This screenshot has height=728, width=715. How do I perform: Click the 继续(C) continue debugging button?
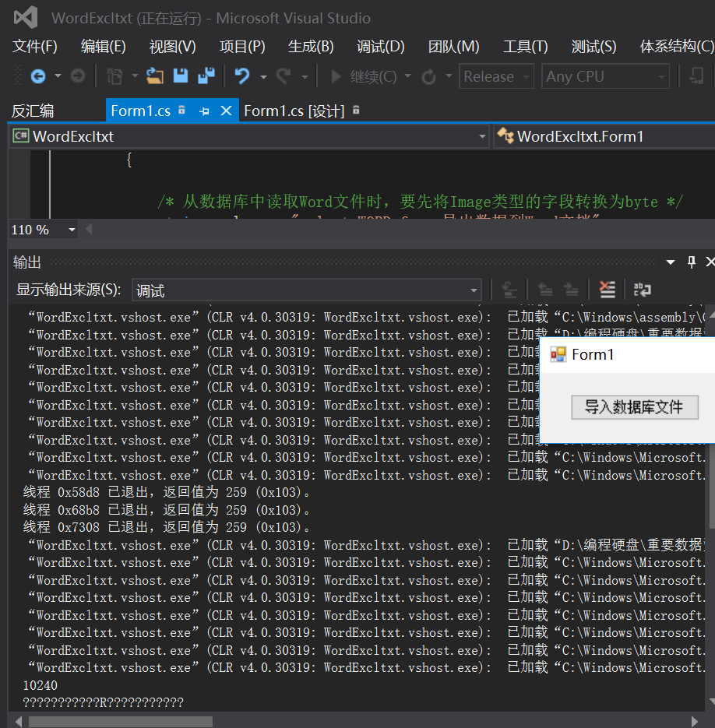[364, 76]
